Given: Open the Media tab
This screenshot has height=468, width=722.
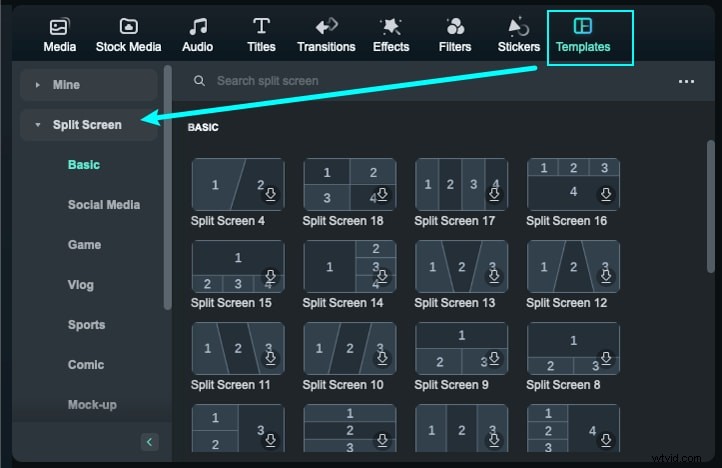Looking at the screenshot, I should [x=60, y=35].
